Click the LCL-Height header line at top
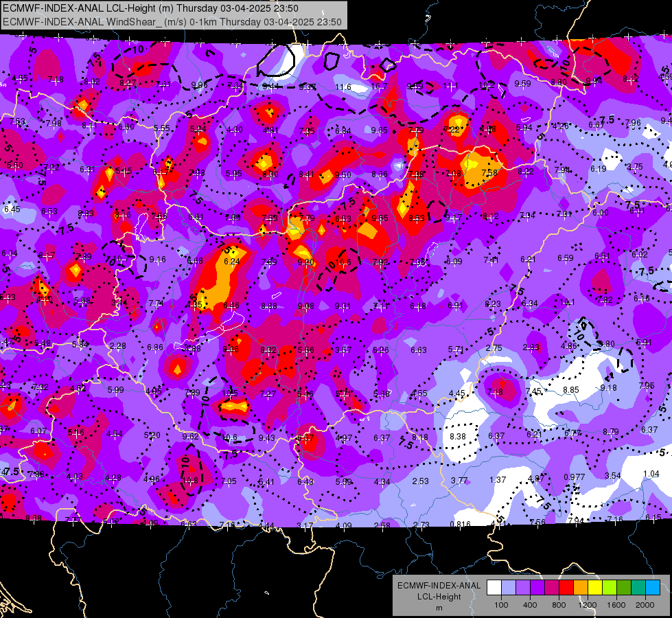This screenshot has height=618, width=672. [x=150, y=8]
